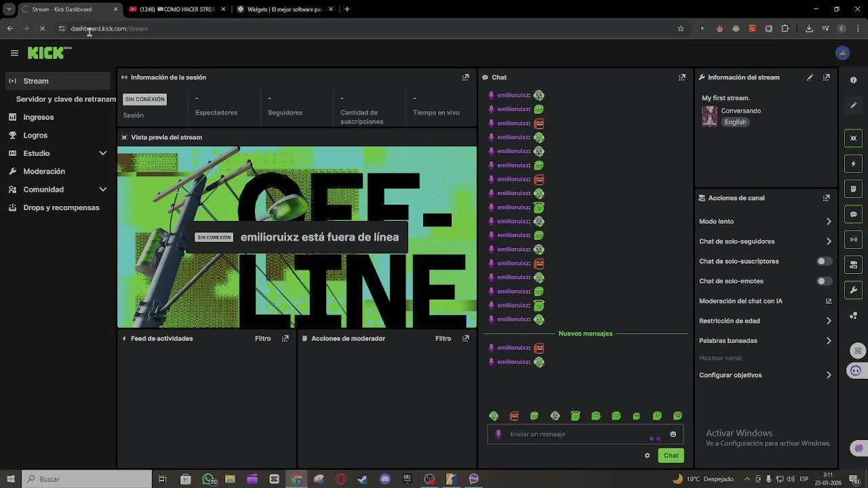Switch to the COMO HACER STREAM YouTube tab
The height and width of the screenshot is (488, 868).
pos(178,9)
